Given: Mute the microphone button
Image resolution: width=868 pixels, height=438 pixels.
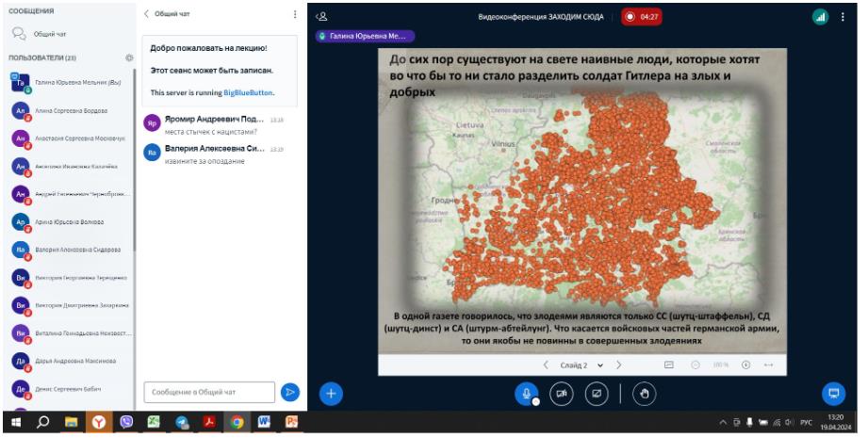Looking at the screenshot, I should 527,394.
